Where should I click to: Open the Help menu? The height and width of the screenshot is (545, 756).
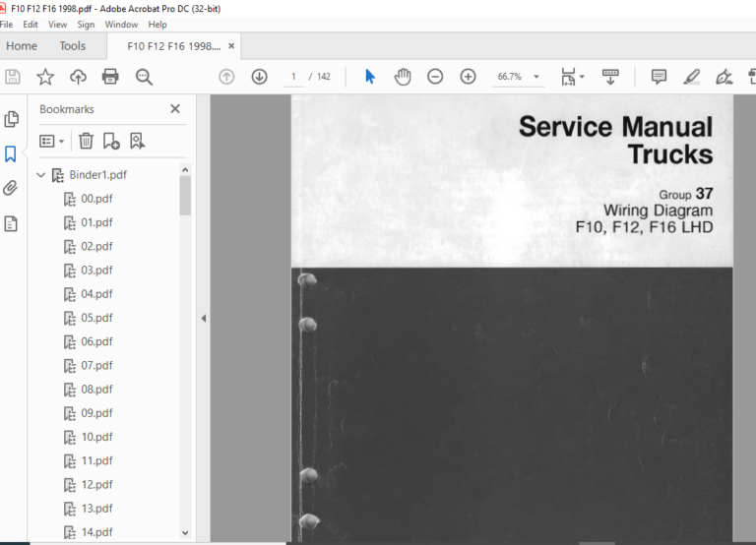coord(157,24)
